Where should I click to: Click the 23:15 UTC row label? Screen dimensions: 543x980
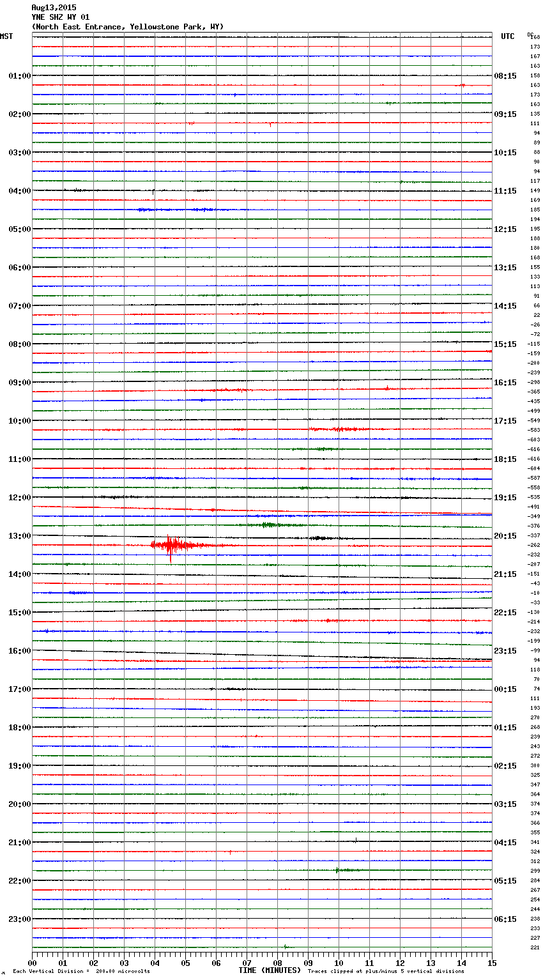[505, 651]
